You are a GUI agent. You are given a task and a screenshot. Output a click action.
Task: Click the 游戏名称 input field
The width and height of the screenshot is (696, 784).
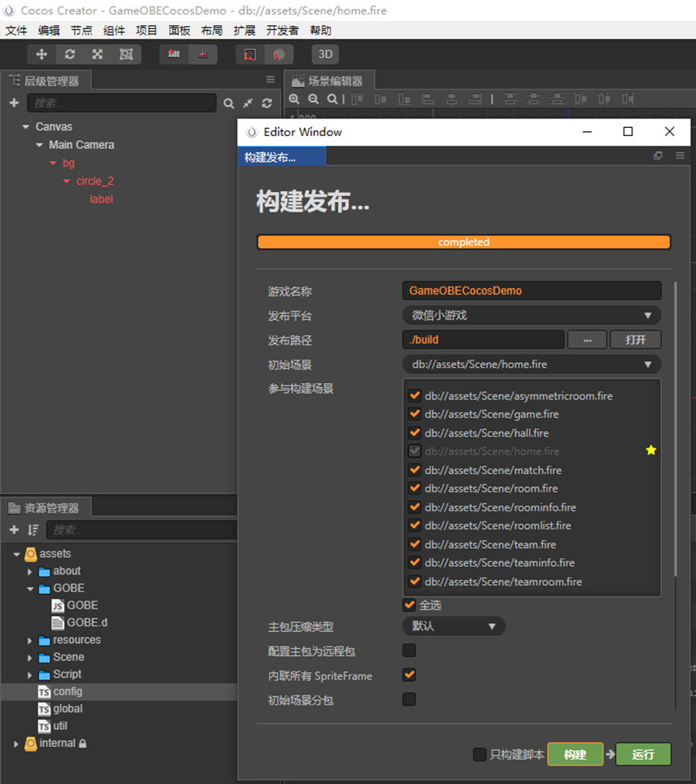(531, 291)
